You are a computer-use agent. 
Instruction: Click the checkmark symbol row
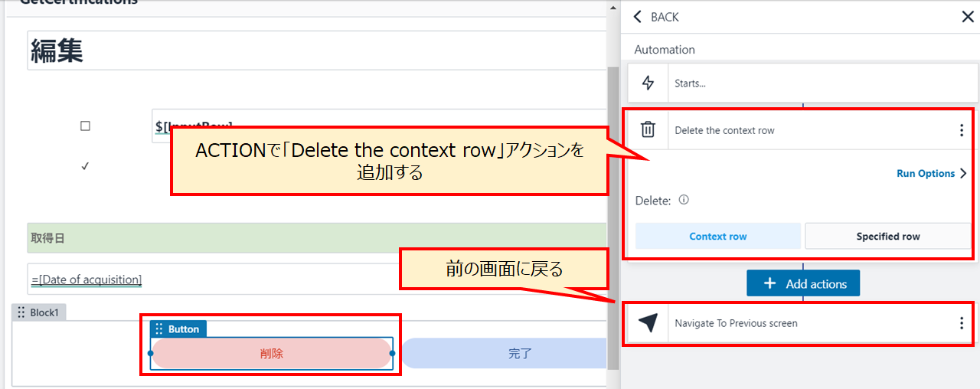[x=85, y=166]
